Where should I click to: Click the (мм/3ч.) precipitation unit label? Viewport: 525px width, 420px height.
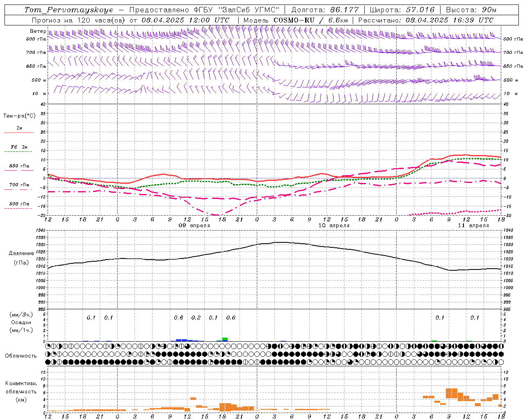21,315
